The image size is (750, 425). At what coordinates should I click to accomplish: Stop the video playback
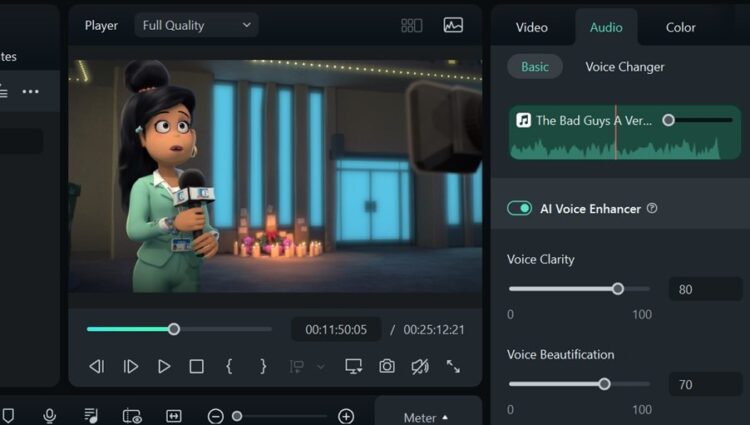point(197,367)
